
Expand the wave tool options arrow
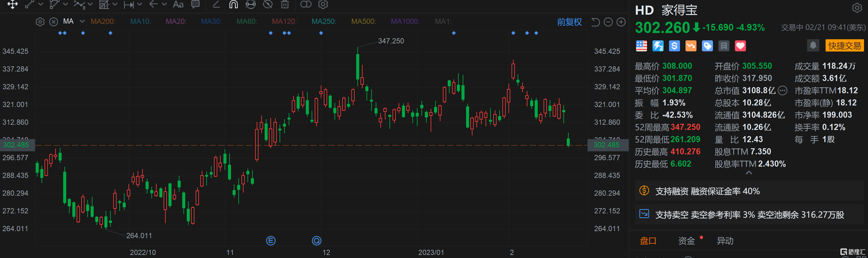point(90,4)
